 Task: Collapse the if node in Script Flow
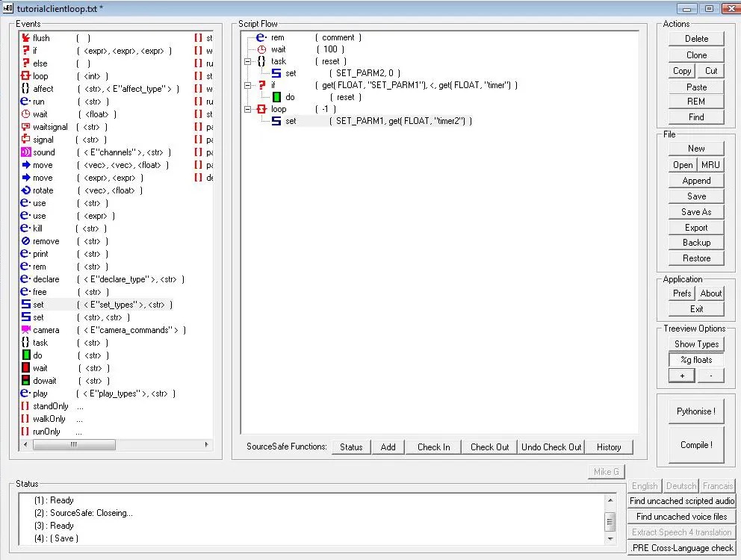pyautogui.click(x=248, y=86)
